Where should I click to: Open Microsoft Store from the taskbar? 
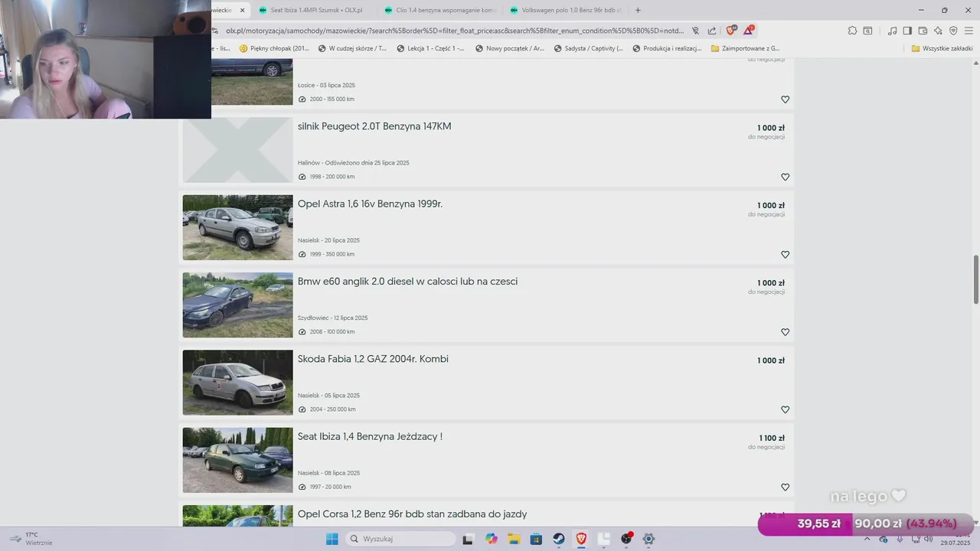tap(536, 539)
